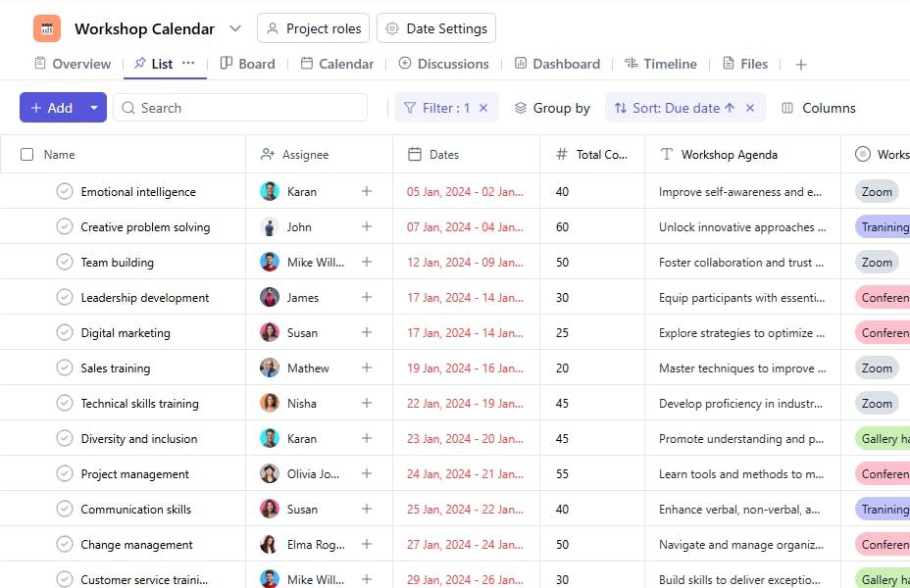Switch to the Board tab

247,64
